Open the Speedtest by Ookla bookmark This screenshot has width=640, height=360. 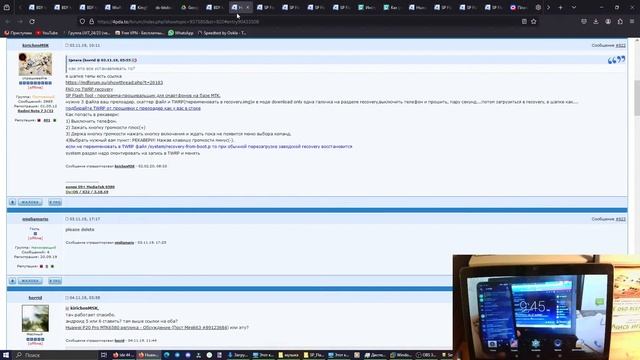pos(222,33)
